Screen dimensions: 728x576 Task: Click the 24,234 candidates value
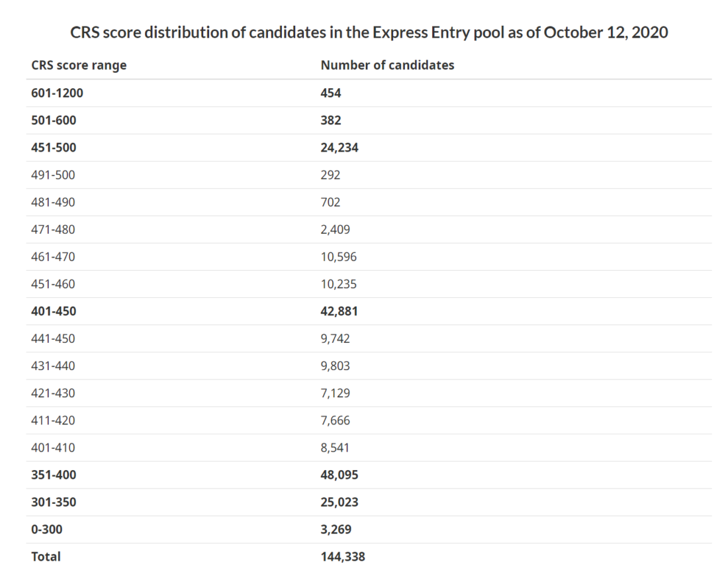(x=340, y=148)
